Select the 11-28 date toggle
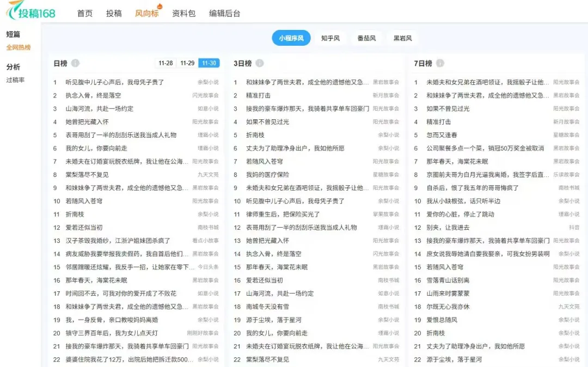The image size is (588, 367). [166, 63]
